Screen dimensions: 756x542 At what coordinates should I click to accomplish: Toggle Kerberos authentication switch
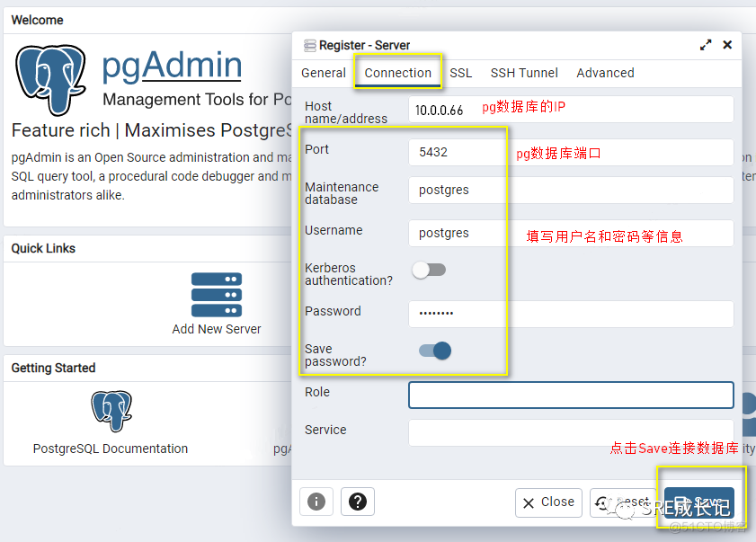click(x=429, y=270)
